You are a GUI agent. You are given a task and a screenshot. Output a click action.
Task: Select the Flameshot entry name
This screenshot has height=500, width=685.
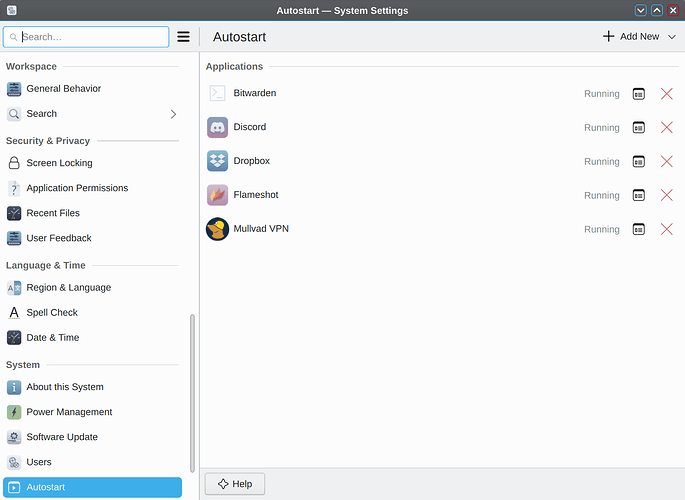(x=256, y=195)
